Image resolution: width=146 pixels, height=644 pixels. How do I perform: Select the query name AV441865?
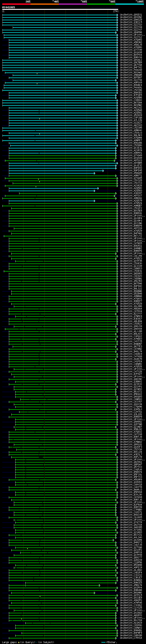(8, 7)
